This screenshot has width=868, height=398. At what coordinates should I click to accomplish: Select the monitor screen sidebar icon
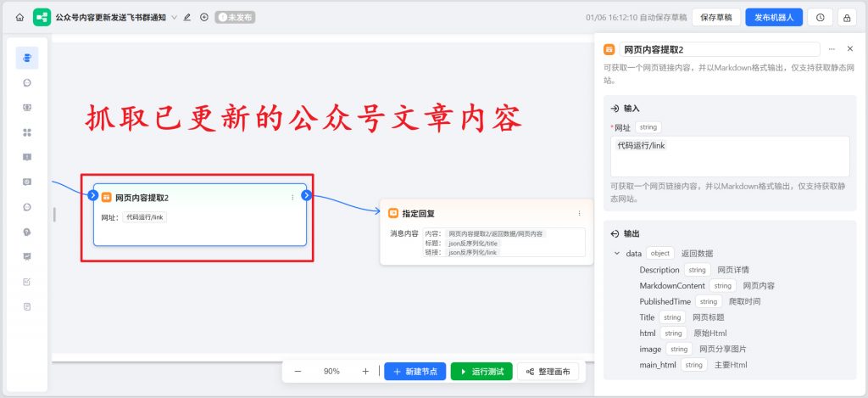(x=27, y=108)
